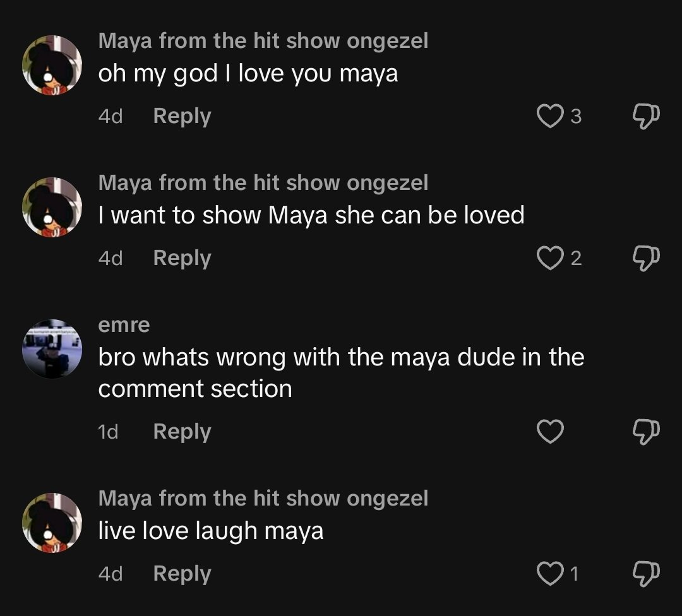Reply to "live love laugh maya" comment
Viewport: 682px width, 616px height.
point(182,574)
